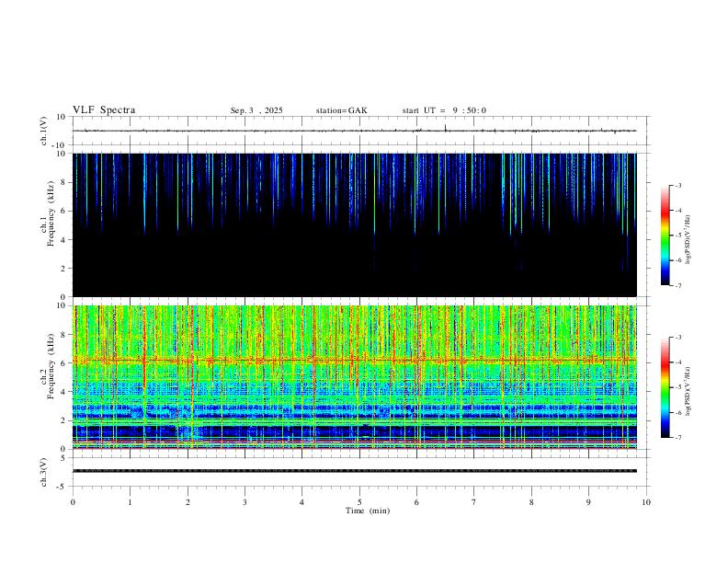728x563 pixels.
Task: Click the 'Time (min)' axis label
Action: (x=368, y=511)
